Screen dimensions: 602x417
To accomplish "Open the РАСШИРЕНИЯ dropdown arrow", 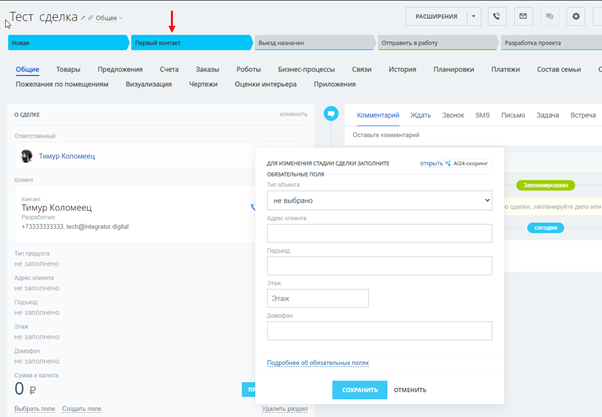I will tap(474, 17).
